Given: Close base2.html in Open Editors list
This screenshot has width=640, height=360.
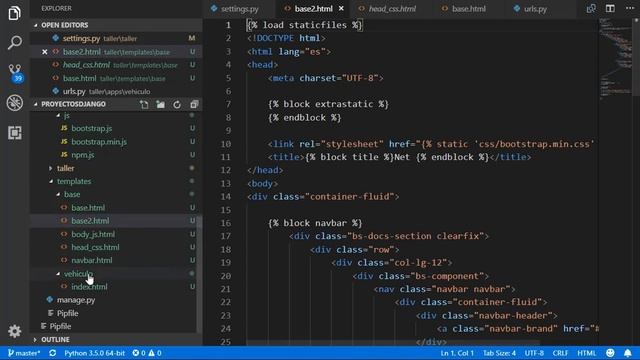Looking at the screenshot, I should pyautogui.click(x=44, y=52).
